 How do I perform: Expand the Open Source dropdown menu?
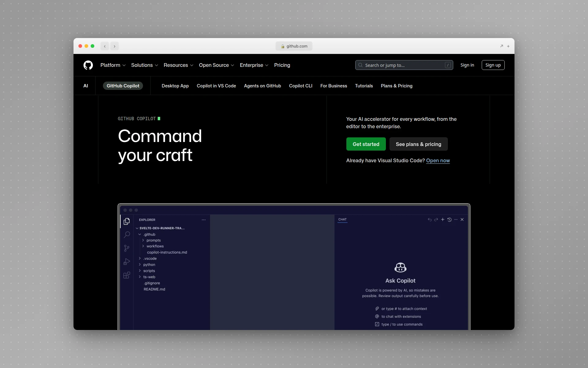point(217,65)
